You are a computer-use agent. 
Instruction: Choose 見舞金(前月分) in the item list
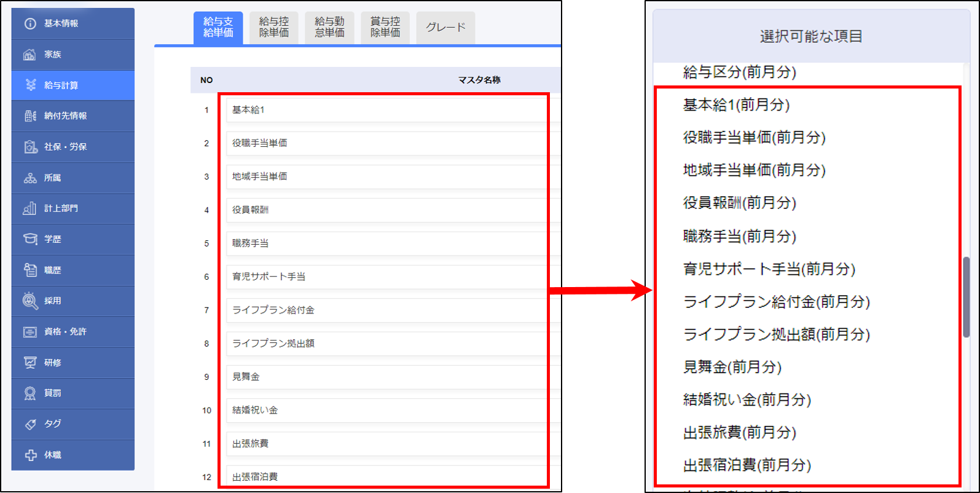pos(732,367)
